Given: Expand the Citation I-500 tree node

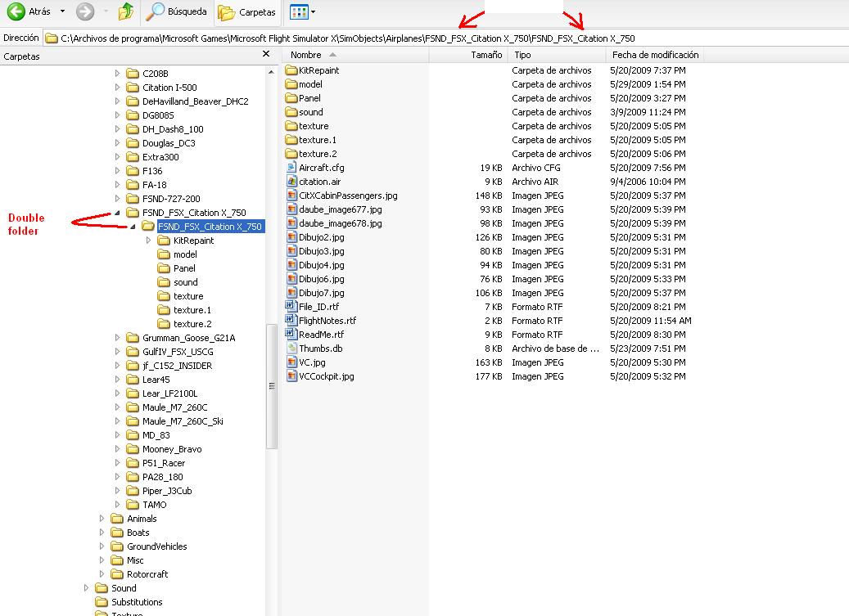Looking at the screenshot, I should [x=118, y=87].
